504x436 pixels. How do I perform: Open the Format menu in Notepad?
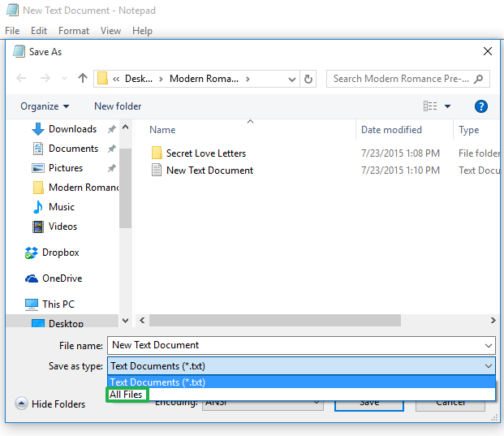point(74,31)
